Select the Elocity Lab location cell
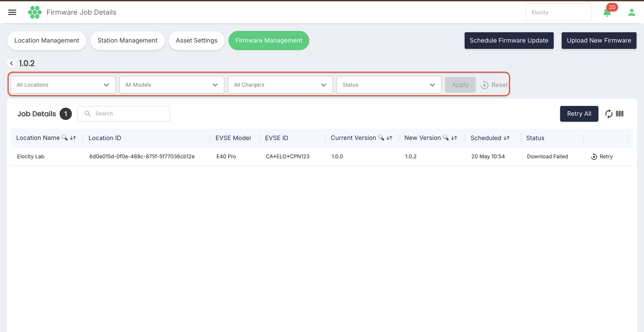Screen dimensions: 644x332 click(30, 157)
